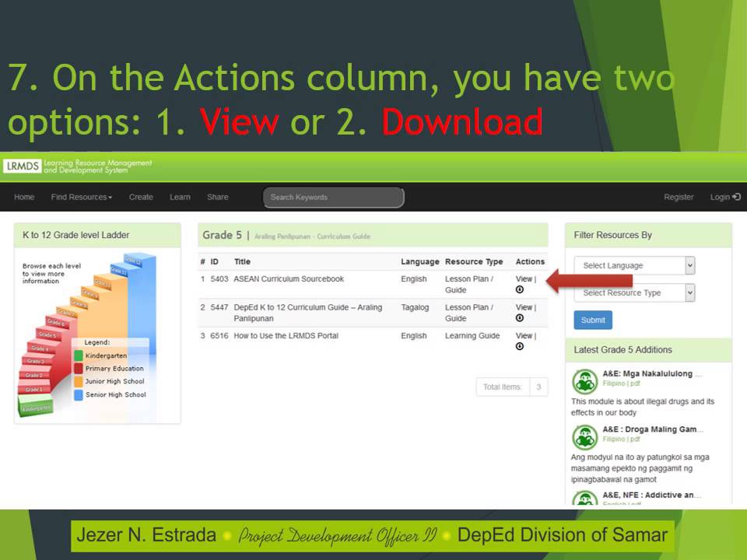Click DepEd K to 12 Curriculum Guide title

pos(308,313)
